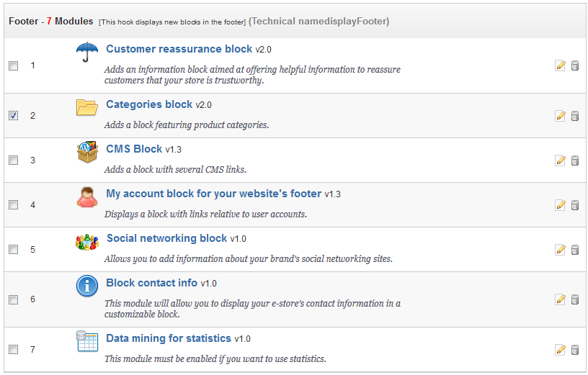Edit the Categories block module

[560, 116]
